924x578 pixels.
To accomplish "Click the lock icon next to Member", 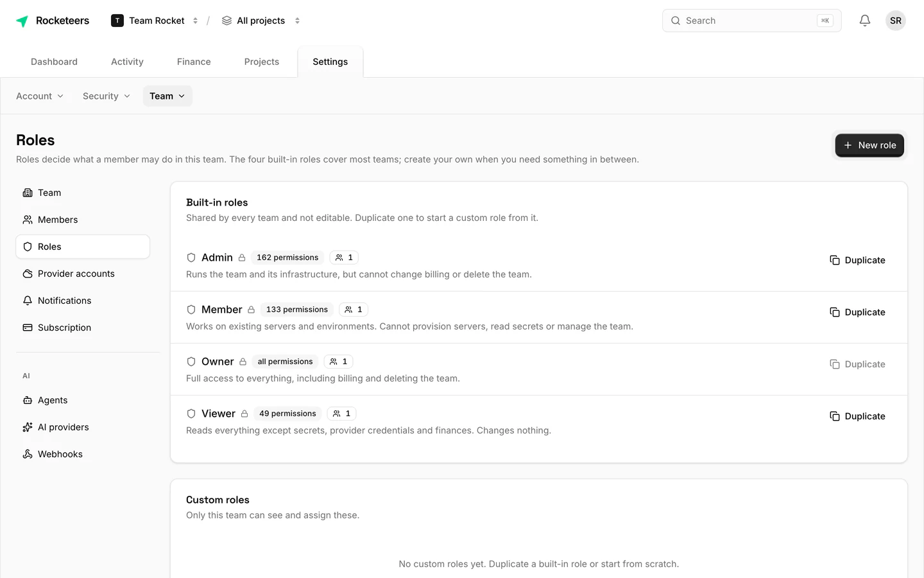I will pos(252,310).
